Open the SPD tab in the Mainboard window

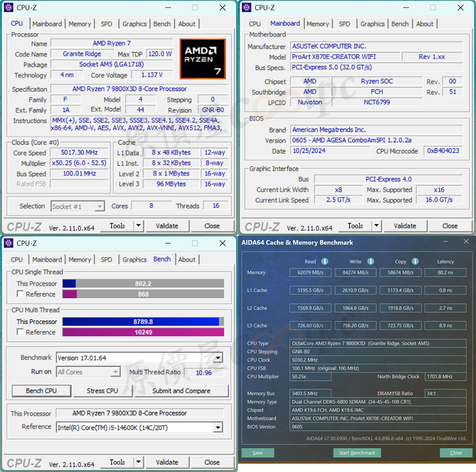[x=344, y=24]
